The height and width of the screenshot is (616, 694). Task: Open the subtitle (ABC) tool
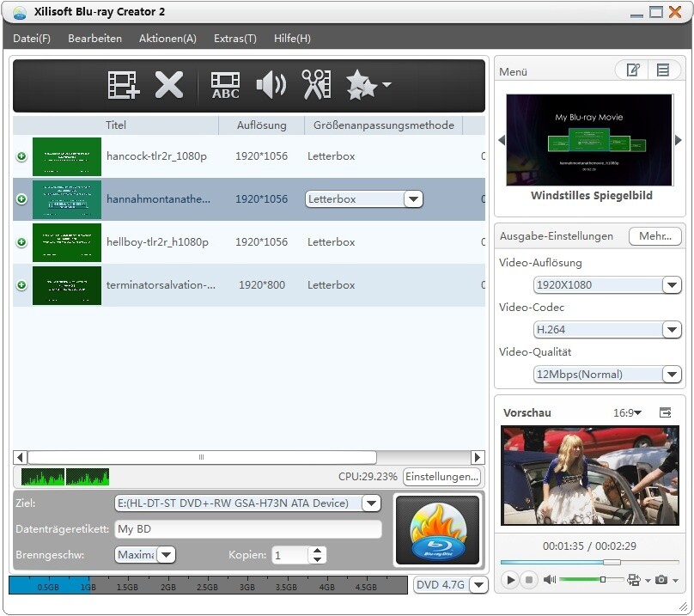[225, 85]
